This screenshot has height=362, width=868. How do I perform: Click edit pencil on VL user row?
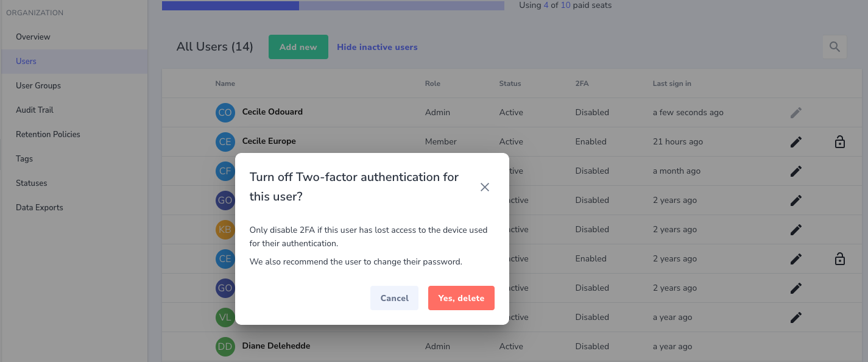click(796, 318)
